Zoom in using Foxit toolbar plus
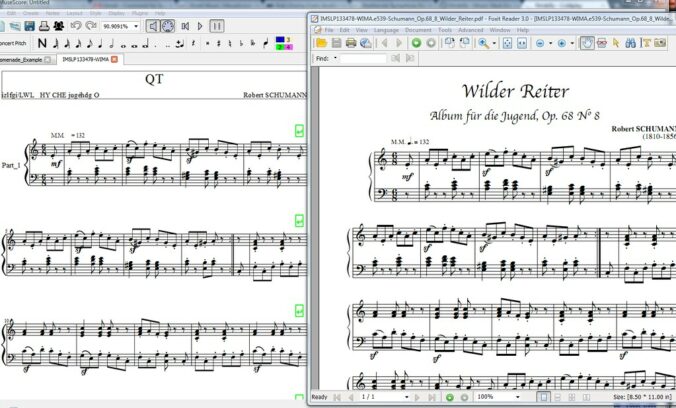 [x=561, y=43]
